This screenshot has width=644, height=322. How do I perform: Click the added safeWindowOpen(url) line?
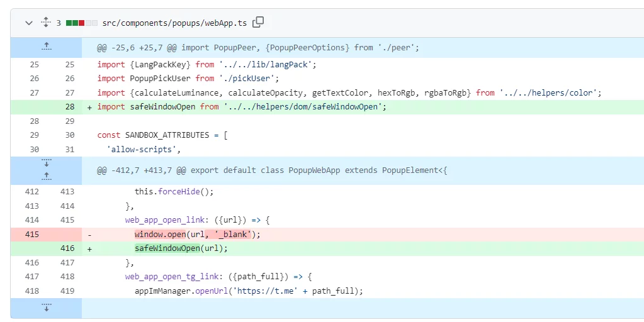click(x=181, y=248)
